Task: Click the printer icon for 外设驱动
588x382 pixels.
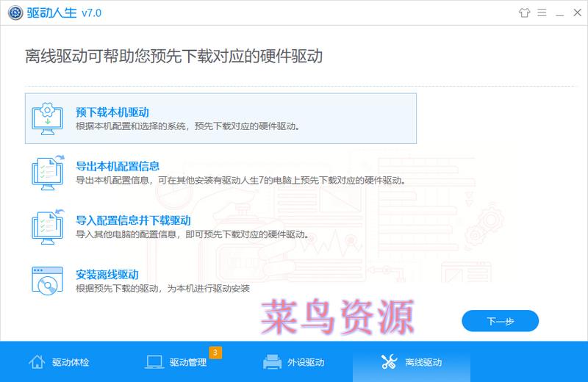Action: point(272,361)
